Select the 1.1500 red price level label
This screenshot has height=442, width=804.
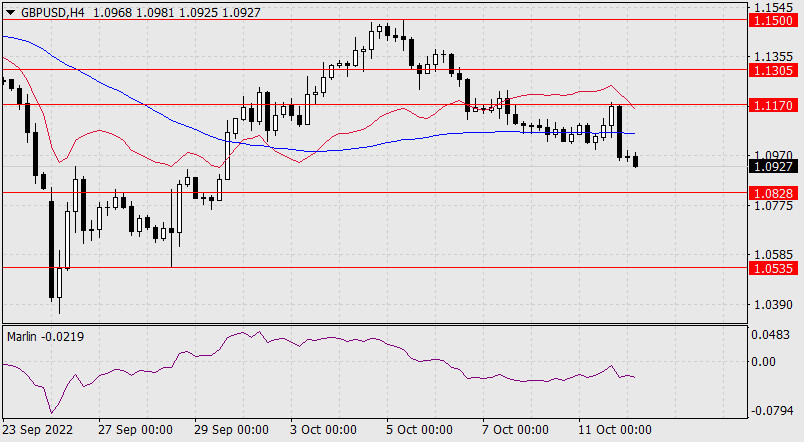point(774,21)
